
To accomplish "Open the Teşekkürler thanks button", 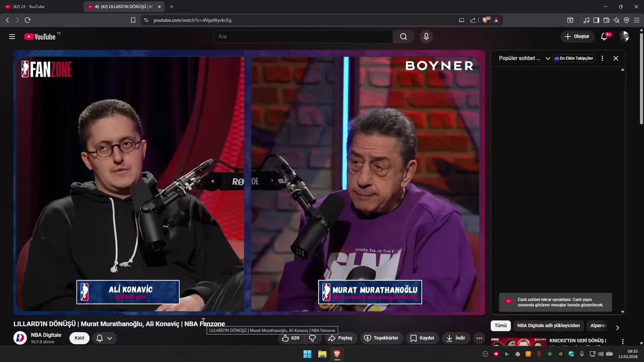I will [x=381, y=338].
